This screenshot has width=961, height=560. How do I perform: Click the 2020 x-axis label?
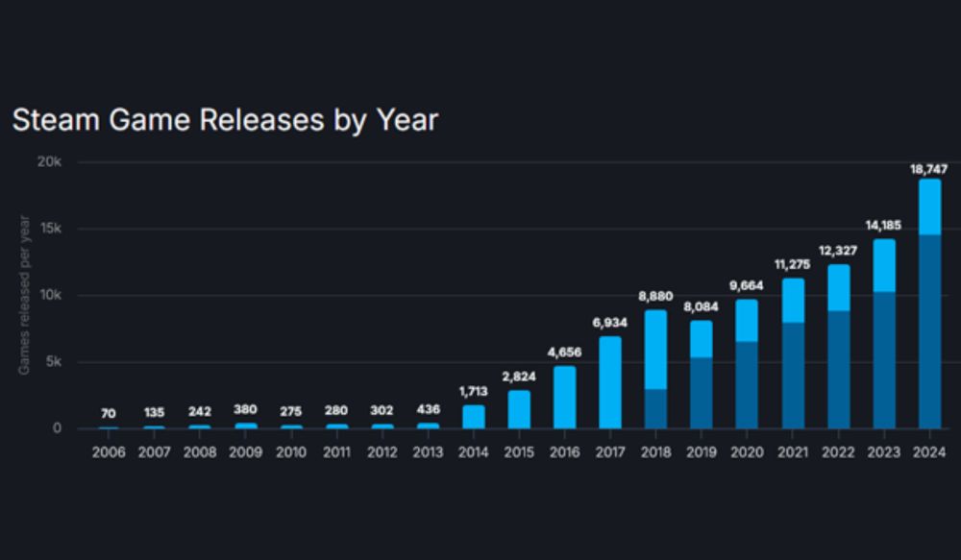tap(747, 452)
